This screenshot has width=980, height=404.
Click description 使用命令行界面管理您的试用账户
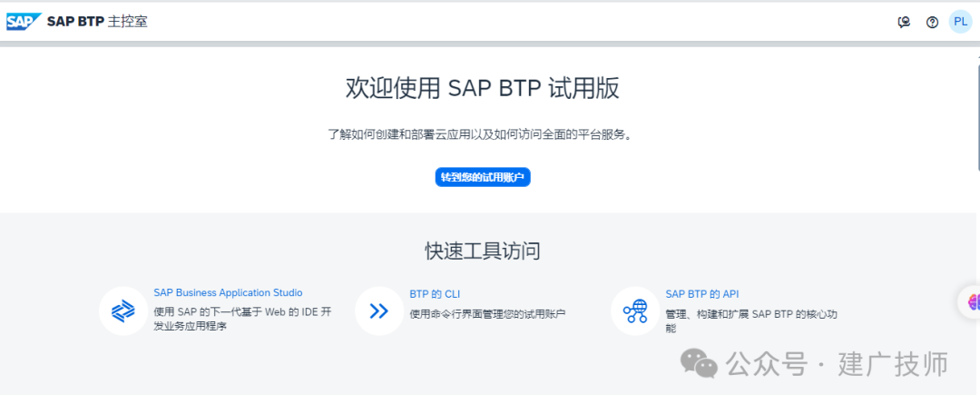click(487, 313)
